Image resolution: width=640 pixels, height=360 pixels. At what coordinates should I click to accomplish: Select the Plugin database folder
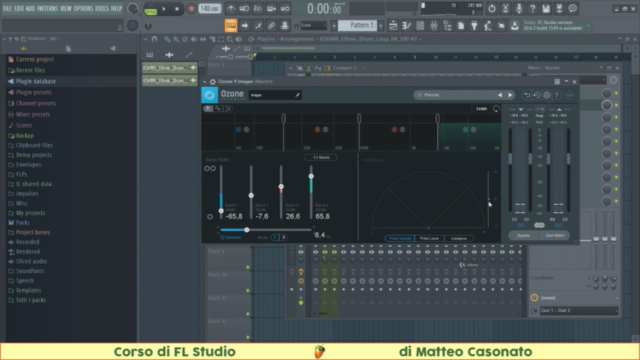coord(36,81)
